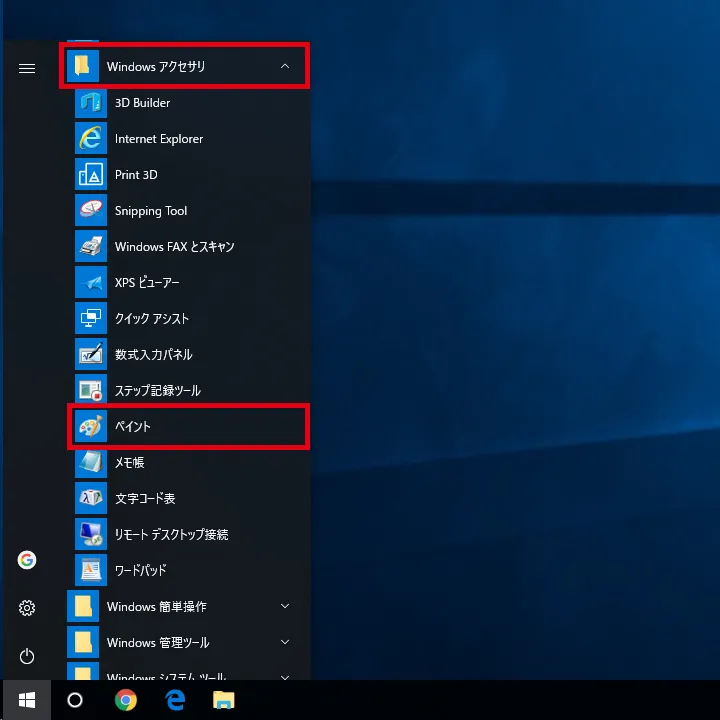
Task: Start Snipping Tool scissors icon
Action: [x=90, y=210]
